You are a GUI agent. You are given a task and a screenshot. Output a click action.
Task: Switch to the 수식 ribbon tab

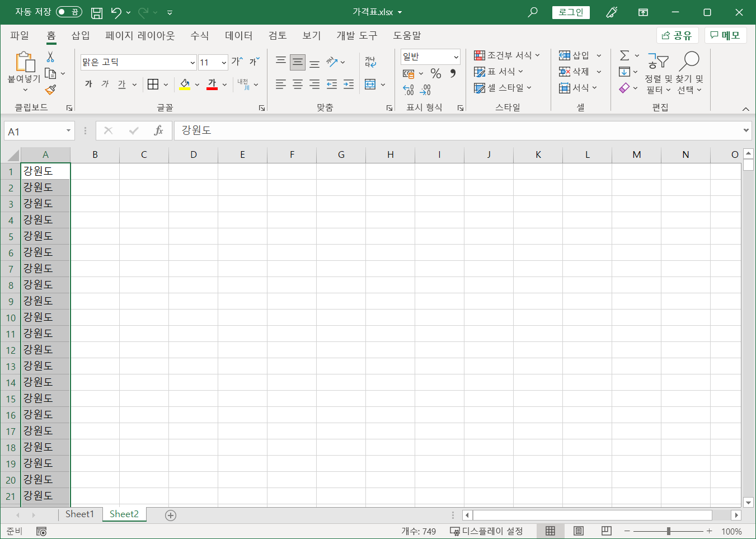pos(200,36)
